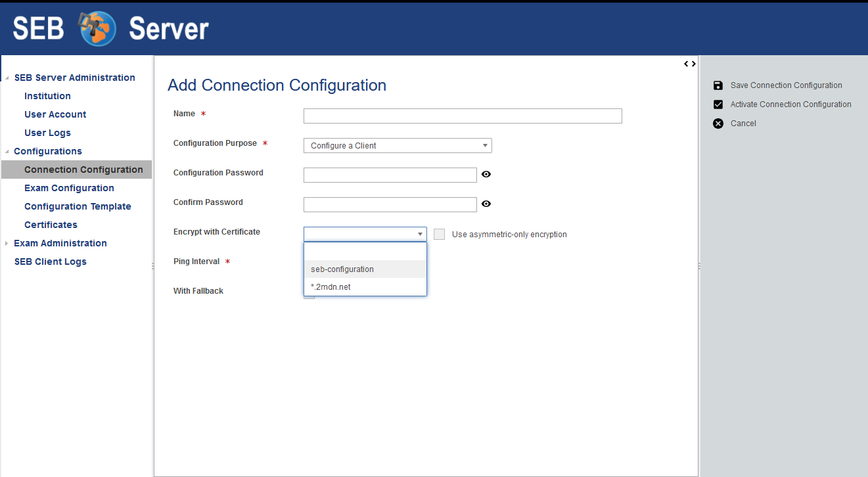Pick the empty certificate option
Viewport: 868px width, 477px height.
pos(365,252)
